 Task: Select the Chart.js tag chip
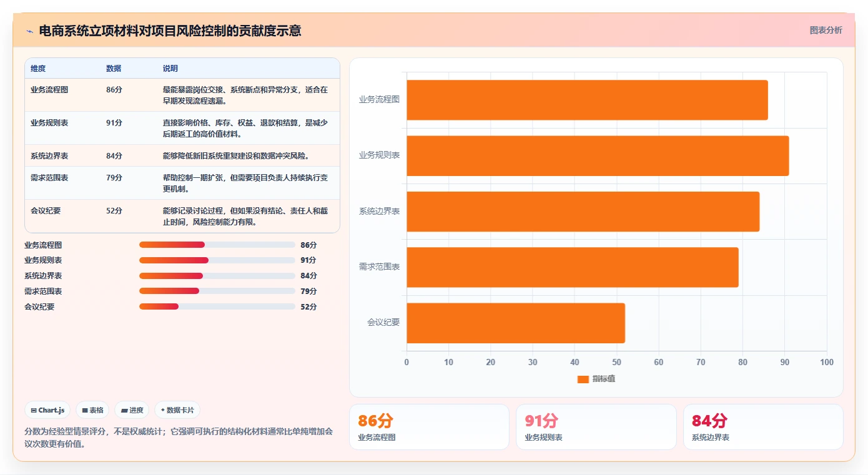[x=47, y=410]
